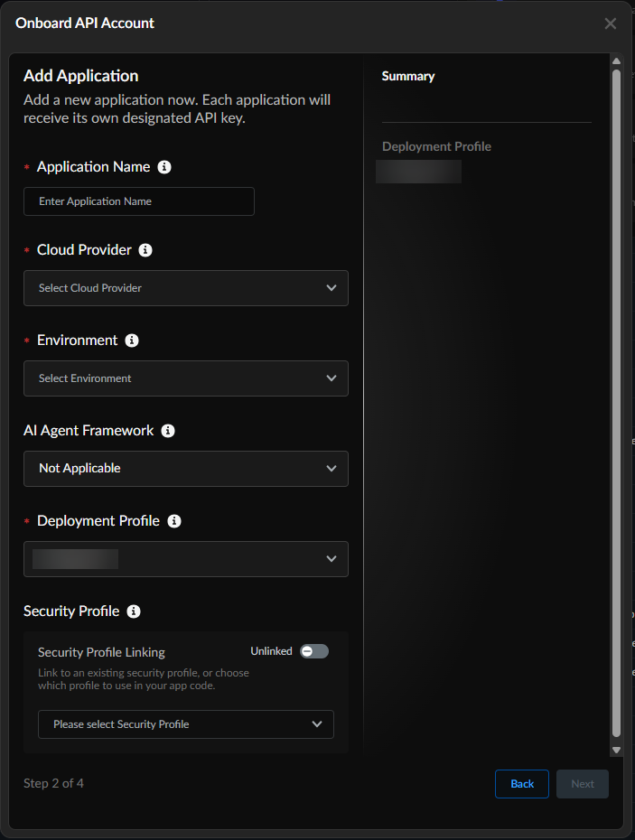This screenshot has height=840, width=635.
Task: Open the Please select Security Profile dropdown
Action: tap(185, 724)
